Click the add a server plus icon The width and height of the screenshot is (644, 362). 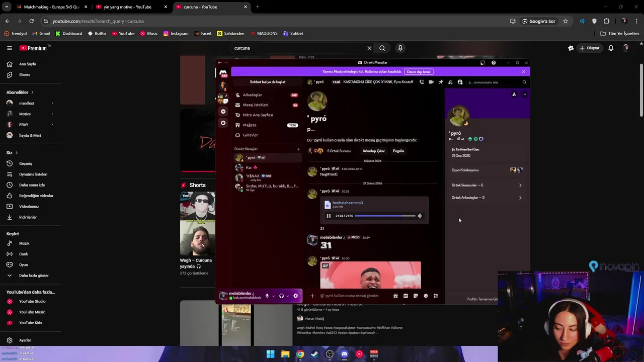coord(223,112)
